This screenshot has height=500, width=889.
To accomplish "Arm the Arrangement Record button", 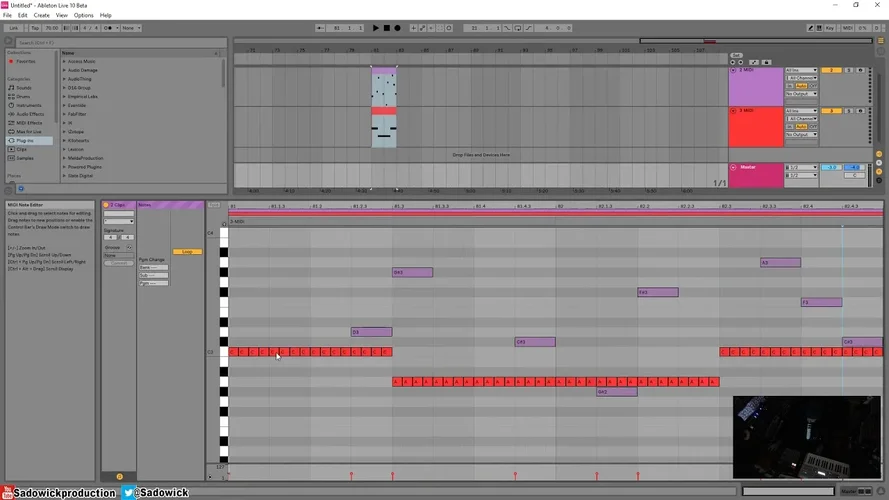I will click(397, 28).
